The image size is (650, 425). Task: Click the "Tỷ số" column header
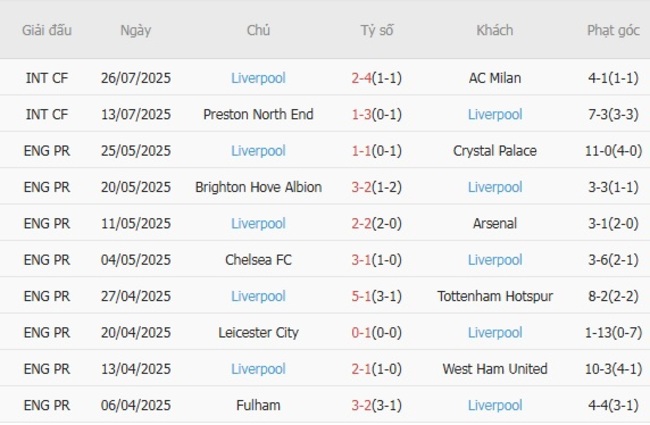click(x=377, y=30)
